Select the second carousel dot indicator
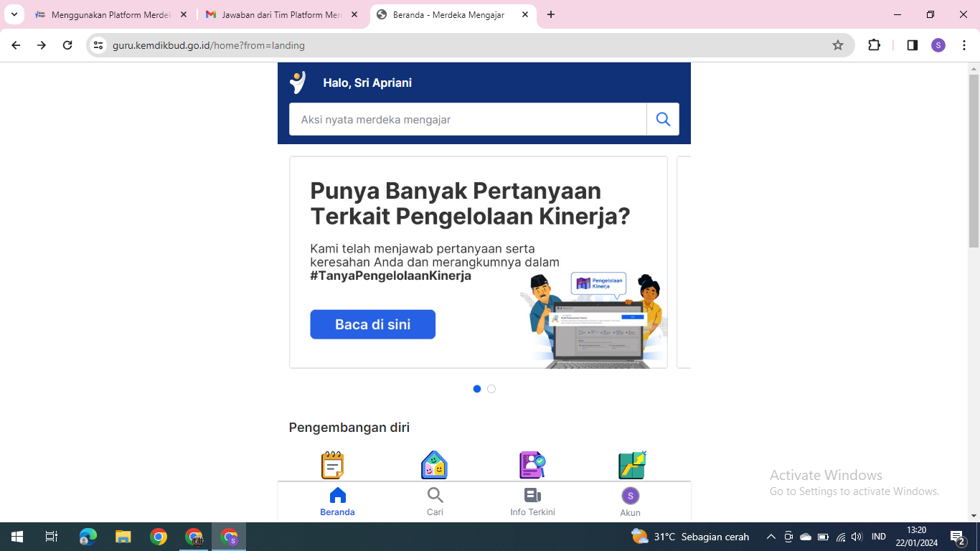This screenshot has width=980, height=551. (491, 389)
